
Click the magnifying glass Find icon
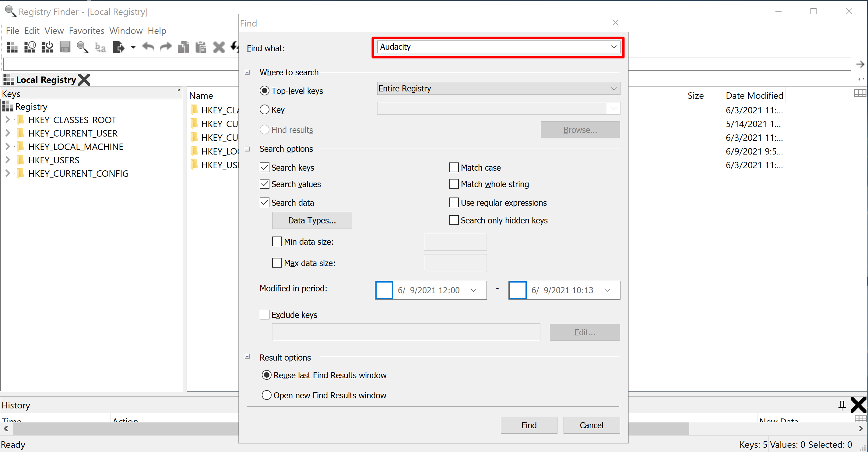82,47
